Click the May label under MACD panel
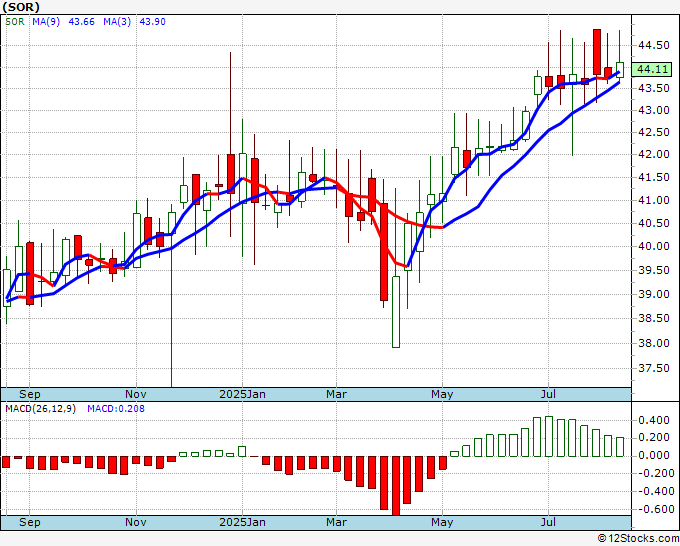680x546 pixels. [442, 522]
